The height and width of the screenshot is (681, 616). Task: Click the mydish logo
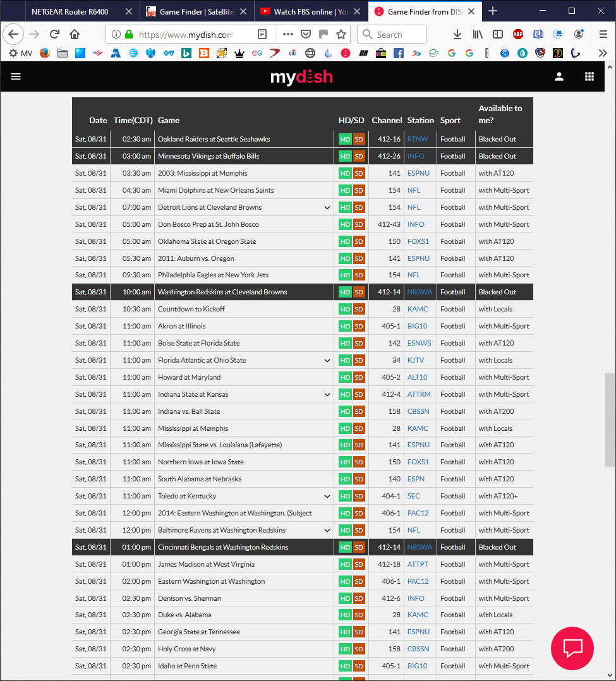[302, 77]
